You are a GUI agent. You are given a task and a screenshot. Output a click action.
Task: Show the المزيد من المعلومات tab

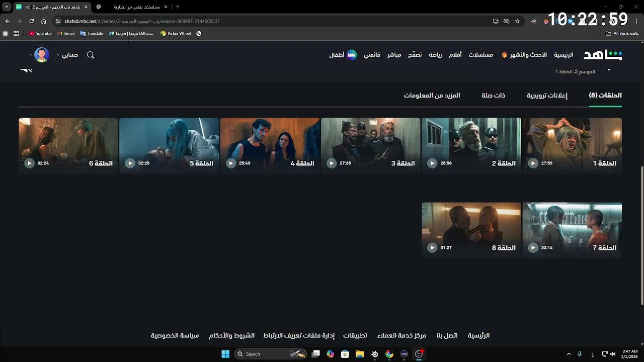click(432, 95)
